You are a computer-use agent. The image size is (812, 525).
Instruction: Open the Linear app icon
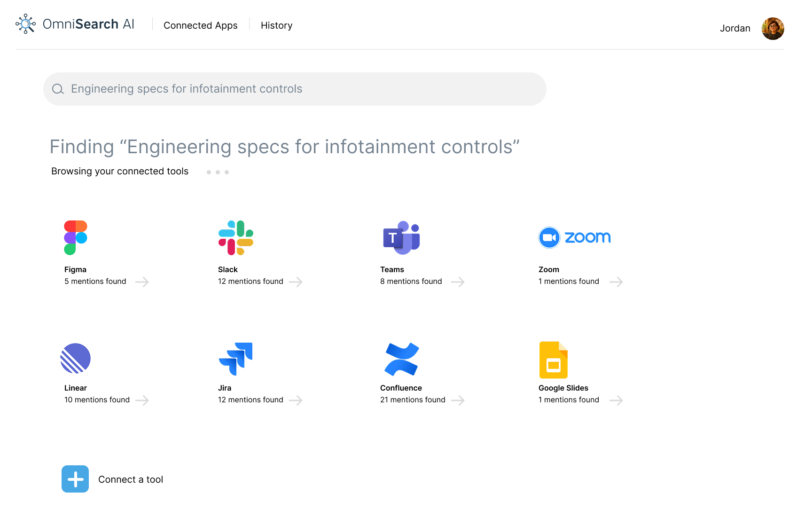click(x=76, y=358)
